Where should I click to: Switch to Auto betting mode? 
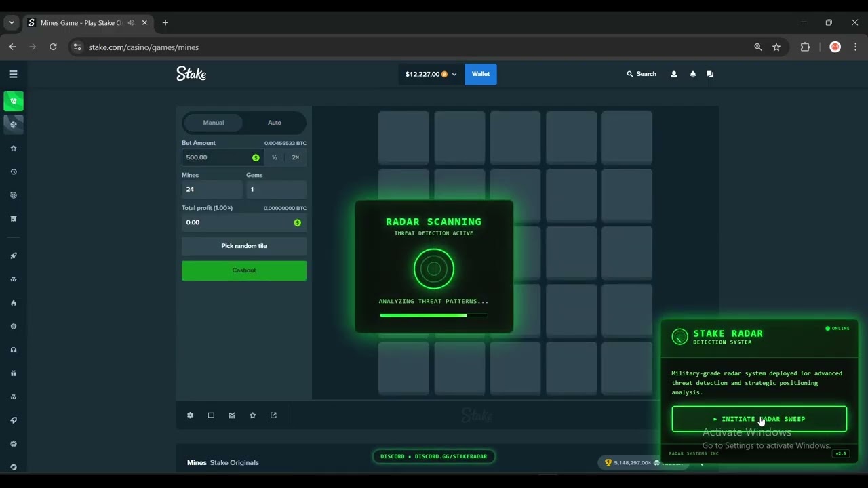click(275, 123)
